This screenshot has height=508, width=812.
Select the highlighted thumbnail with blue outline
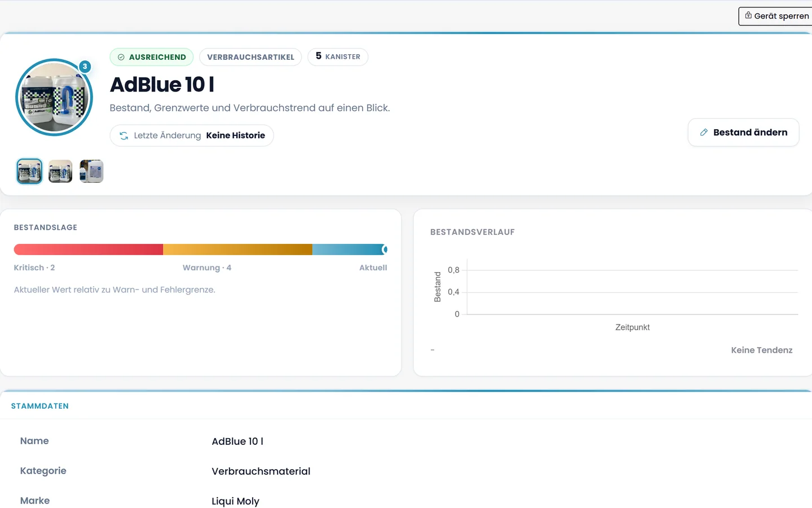[29, 171]
